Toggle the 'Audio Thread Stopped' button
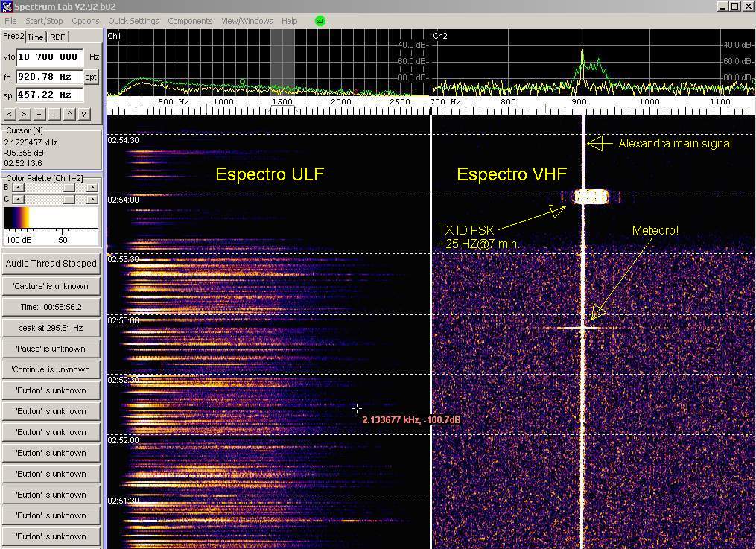 click(51, 264)
